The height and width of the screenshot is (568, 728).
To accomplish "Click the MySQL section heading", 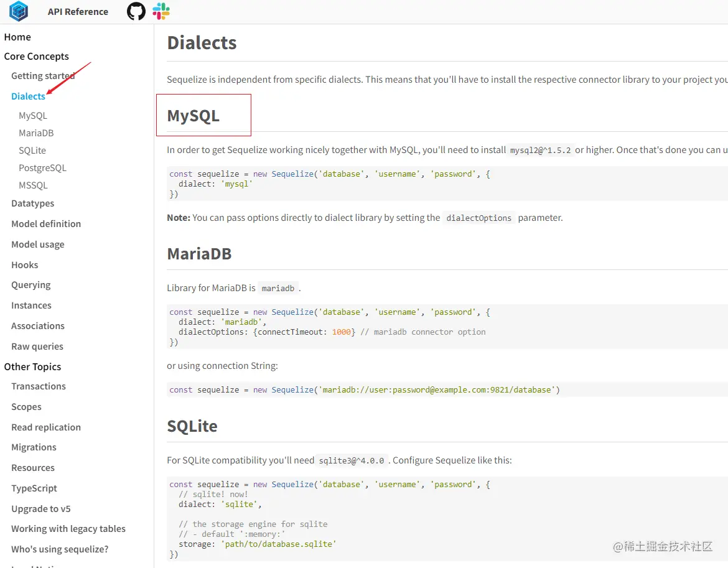I will (194, 116).
